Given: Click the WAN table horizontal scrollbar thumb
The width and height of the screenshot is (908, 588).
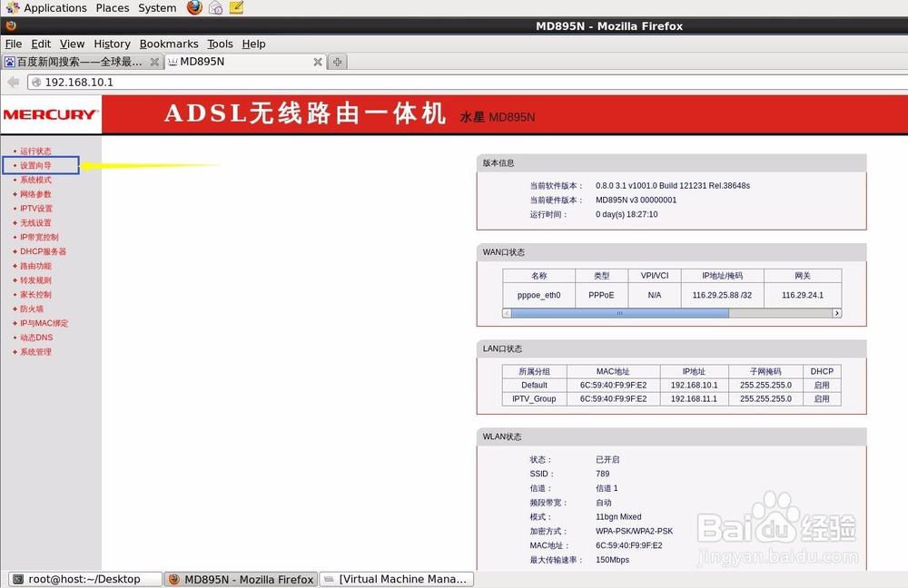Looking at the screenshot, I should pyautogui.click(x=619, y=313).
